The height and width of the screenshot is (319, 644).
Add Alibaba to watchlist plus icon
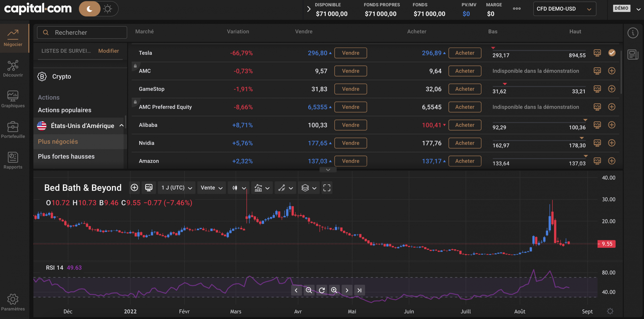tap(612, 125)
